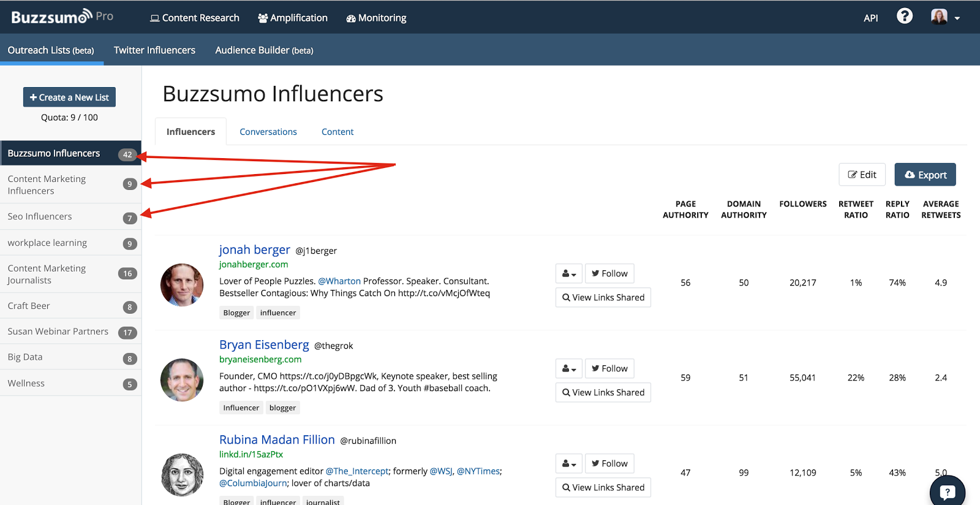980x505 pixels.
Task: Open the Monitoring menu
Action: pyautogui.click(x=376, y=18)
